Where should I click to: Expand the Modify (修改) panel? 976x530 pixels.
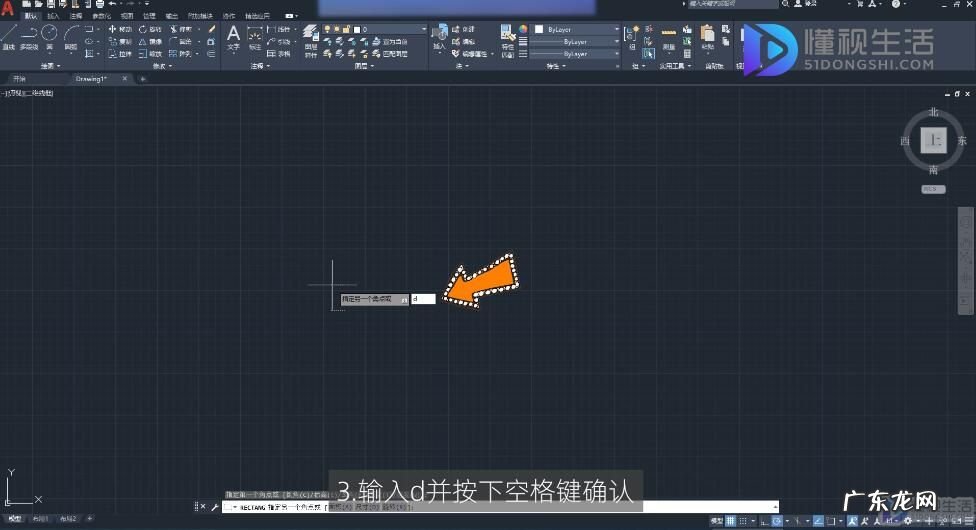pyautogui.click(x=162, y=65)
